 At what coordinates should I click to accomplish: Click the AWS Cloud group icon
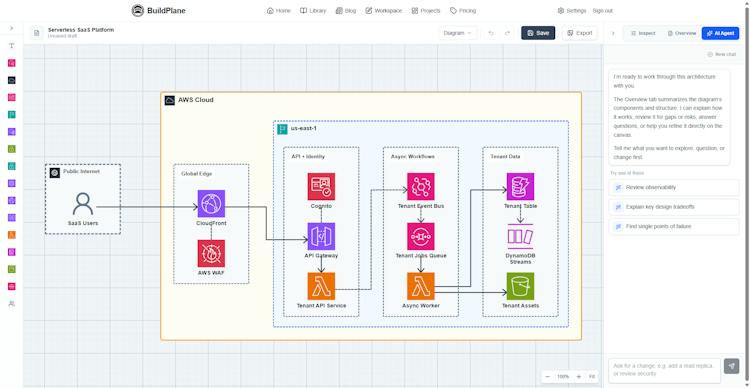coord(170,100)
